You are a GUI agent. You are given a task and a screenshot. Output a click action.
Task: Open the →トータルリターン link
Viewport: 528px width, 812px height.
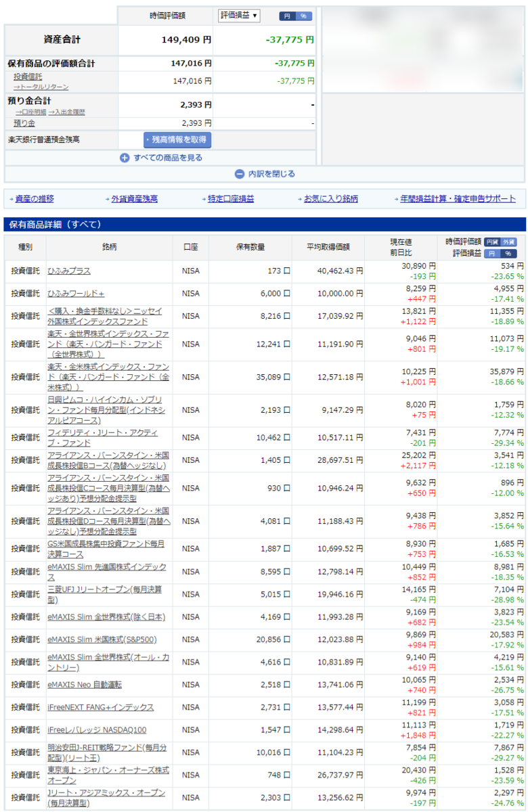click(41, 87)
